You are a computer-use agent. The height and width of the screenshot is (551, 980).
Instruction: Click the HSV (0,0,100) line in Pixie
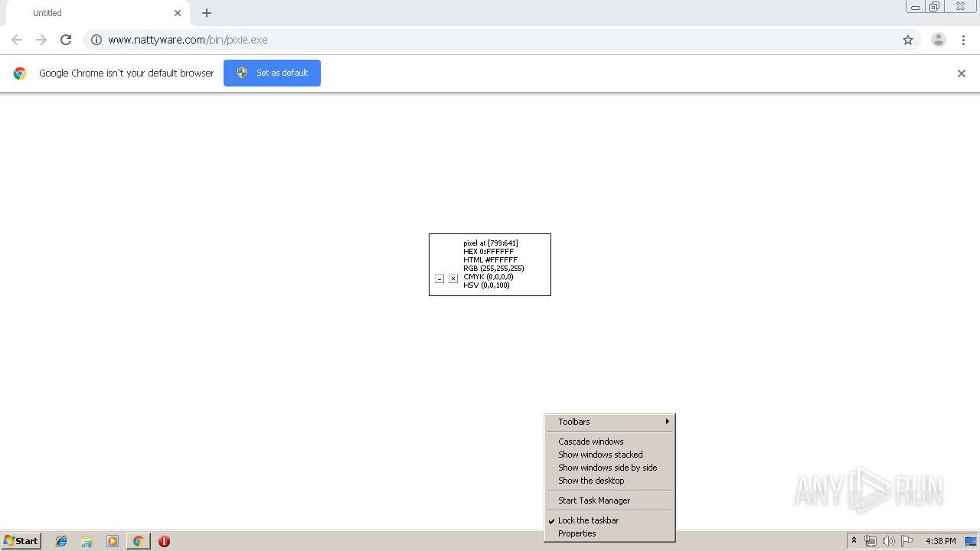(x=486, y=285)
